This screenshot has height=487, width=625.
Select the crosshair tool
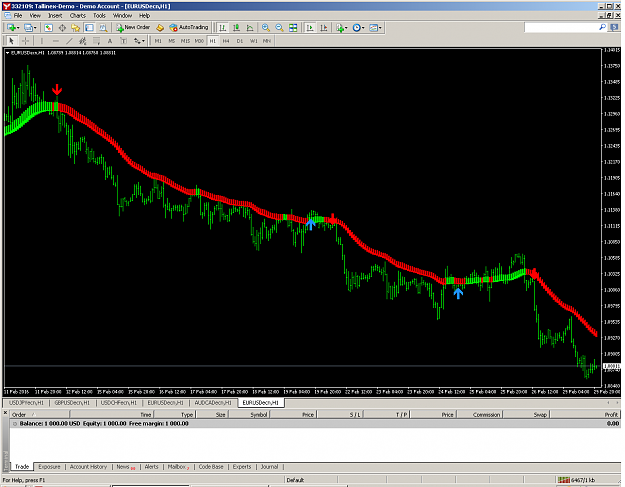point(25,41)
